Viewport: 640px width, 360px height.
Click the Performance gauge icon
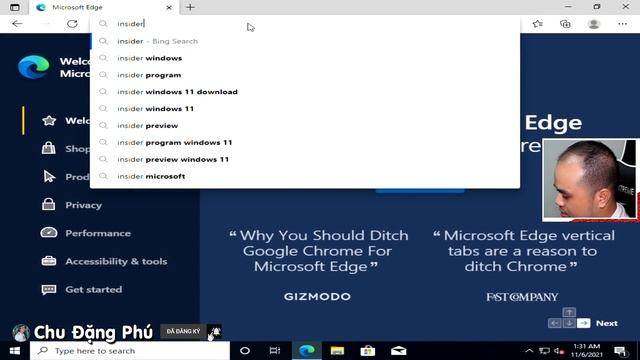point(49,233)
